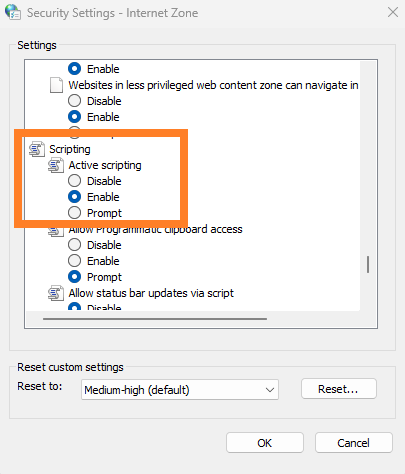Click the Reset... button
This screenshot has width=405, height=474.
point(339,389)
